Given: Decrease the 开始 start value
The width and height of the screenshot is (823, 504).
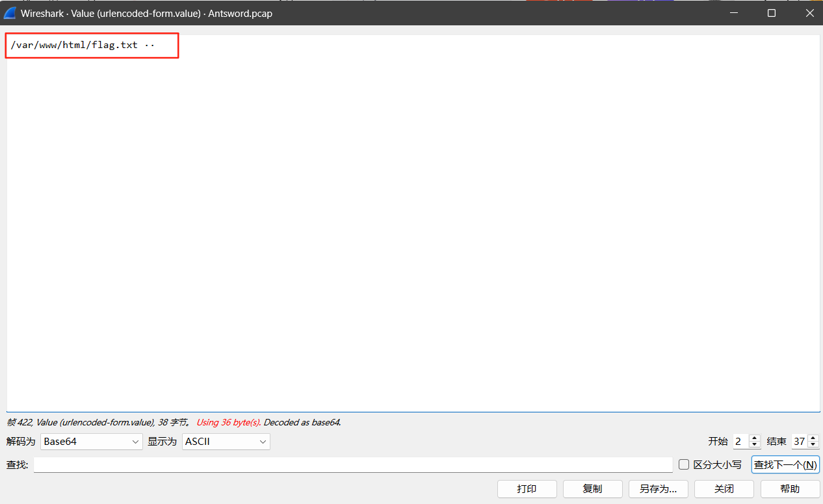Looking at the screenshot, I should (x=755, y=446).
